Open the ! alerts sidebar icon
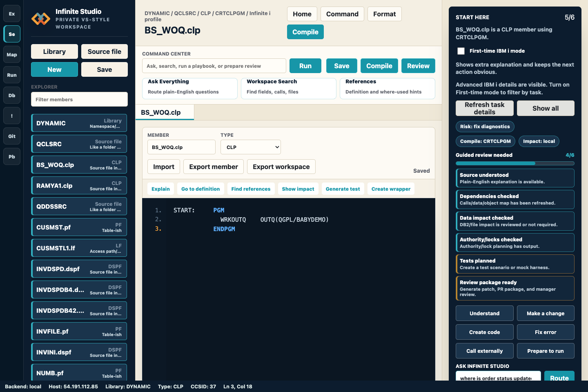This screenshot has width=588, height=392. click(12, 116)
